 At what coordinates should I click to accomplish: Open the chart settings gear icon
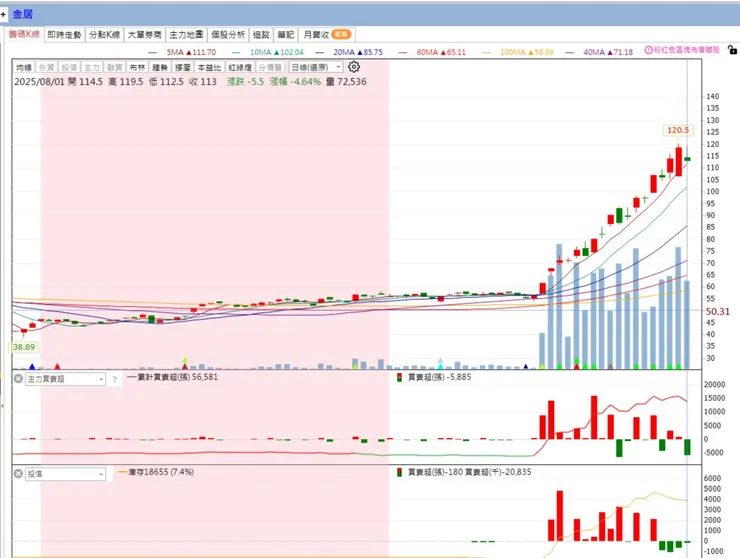[353, 67]
